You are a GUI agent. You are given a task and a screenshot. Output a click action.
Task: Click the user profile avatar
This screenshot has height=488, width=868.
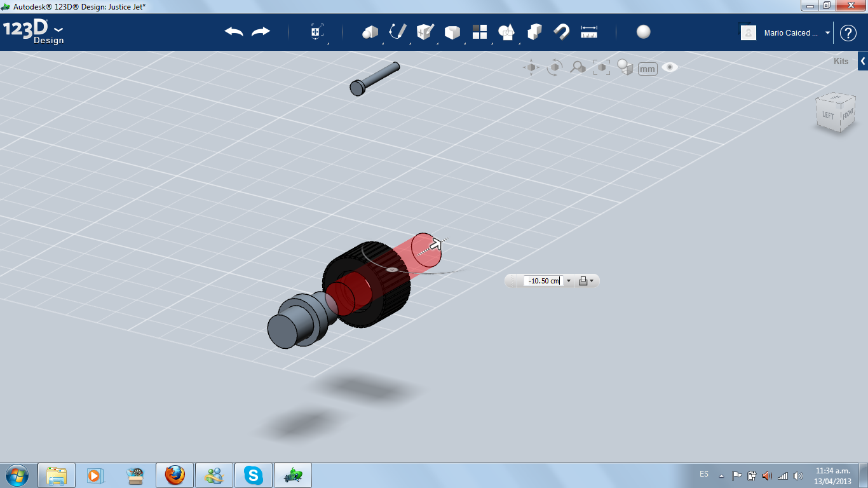click(x=749, y=33)
